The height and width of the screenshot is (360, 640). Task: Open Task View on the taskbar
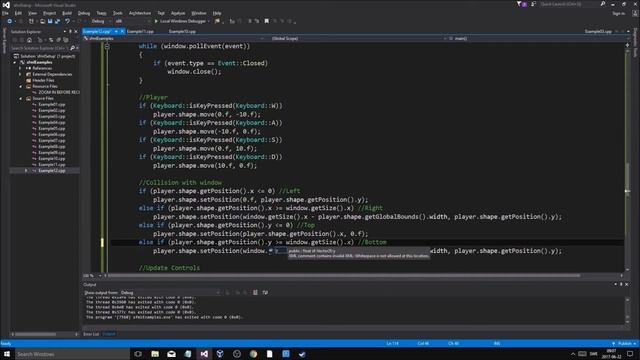pyautogui.click(x=138, y=354)
